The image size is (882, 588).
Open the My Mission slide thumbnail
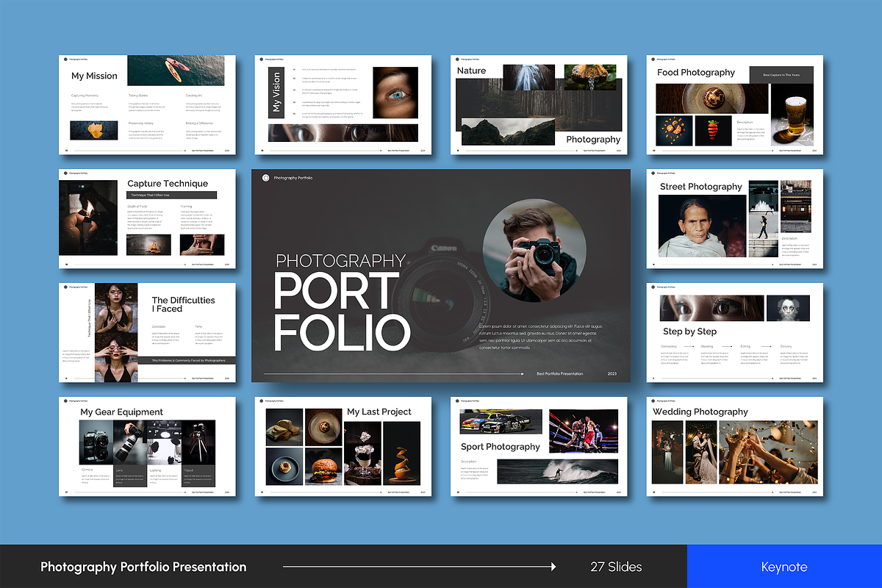[147, 104]
